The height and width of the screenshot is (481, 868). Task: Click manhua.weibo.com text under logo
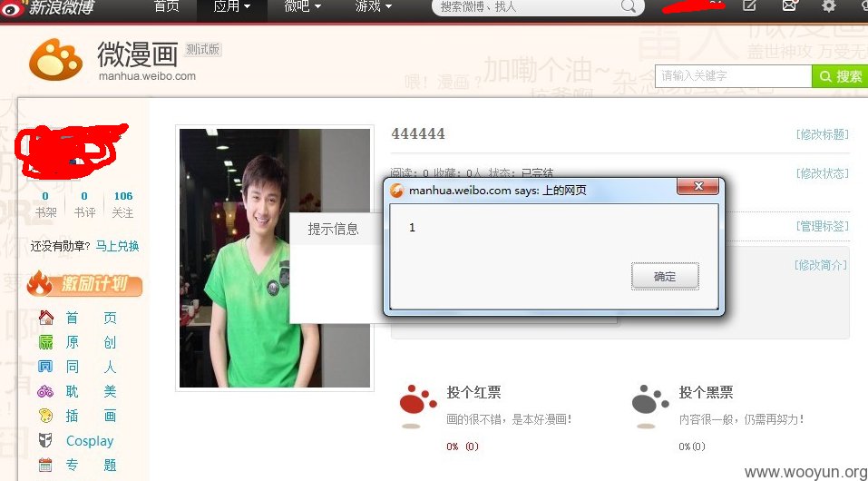[147, 76]
